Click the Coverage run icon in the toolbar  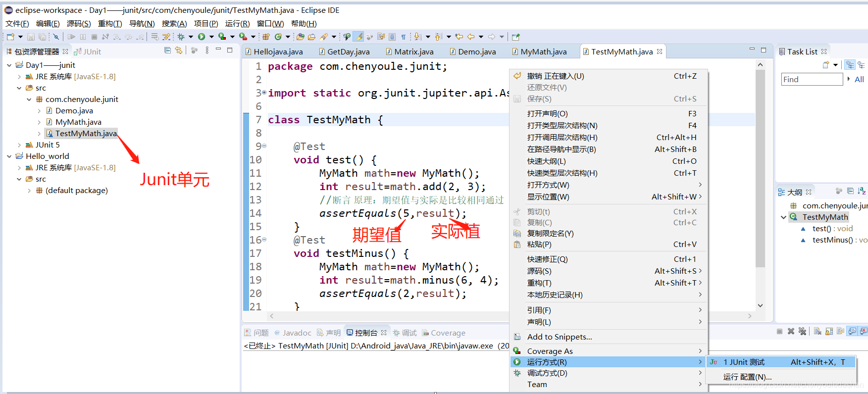pyautogui.click(x=222, y=37)
